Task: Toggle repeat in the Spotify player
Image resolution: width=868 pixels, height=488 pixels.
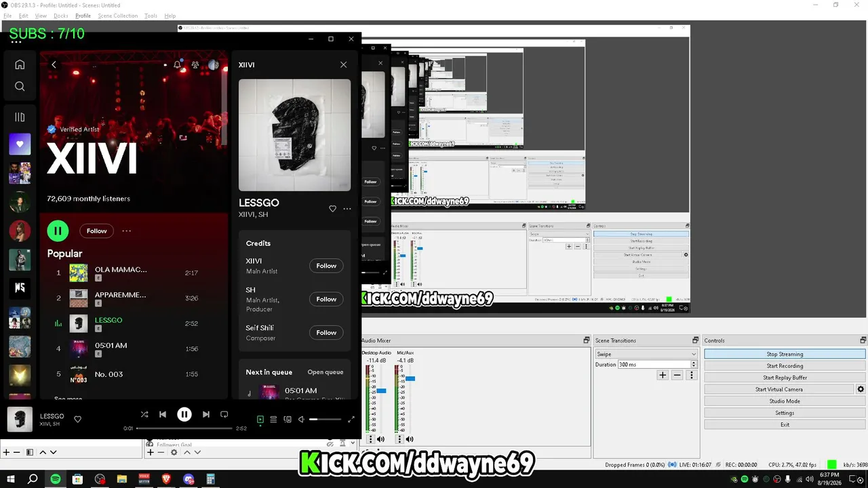Action: click(x=224, y=415)
